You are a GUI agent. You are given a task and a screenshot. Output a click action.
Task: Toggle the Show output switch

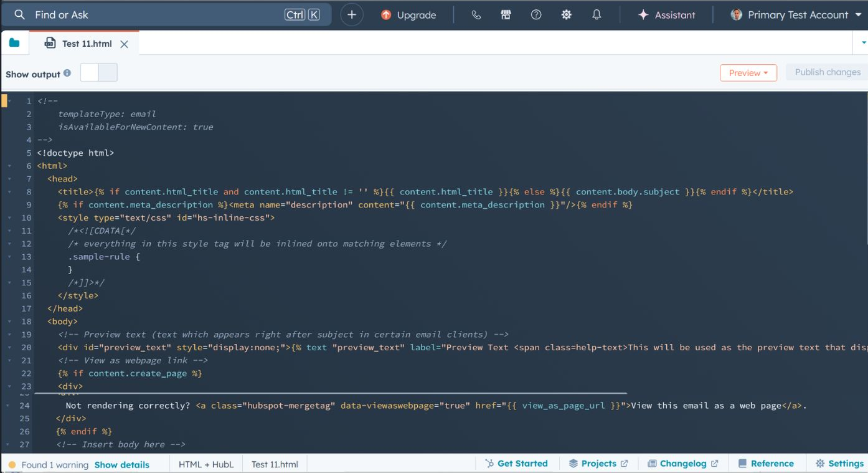click(99, 73)
